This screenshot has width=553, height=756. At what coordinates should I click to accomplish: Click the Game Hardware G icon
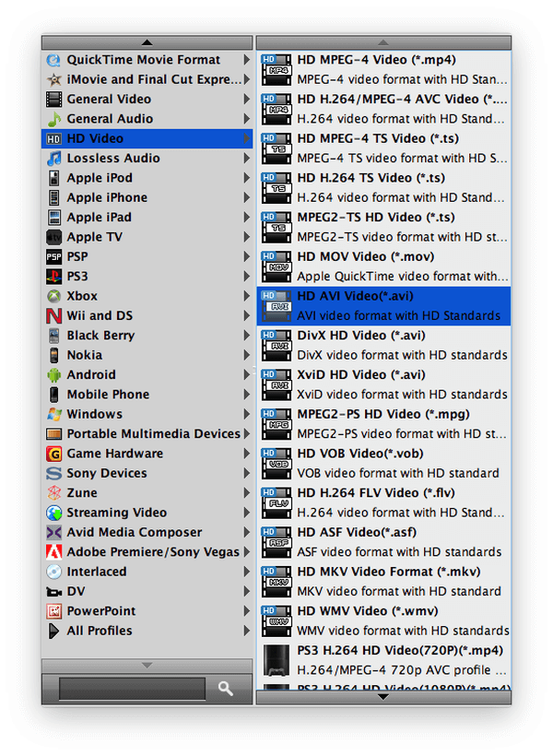pos(53,454)
